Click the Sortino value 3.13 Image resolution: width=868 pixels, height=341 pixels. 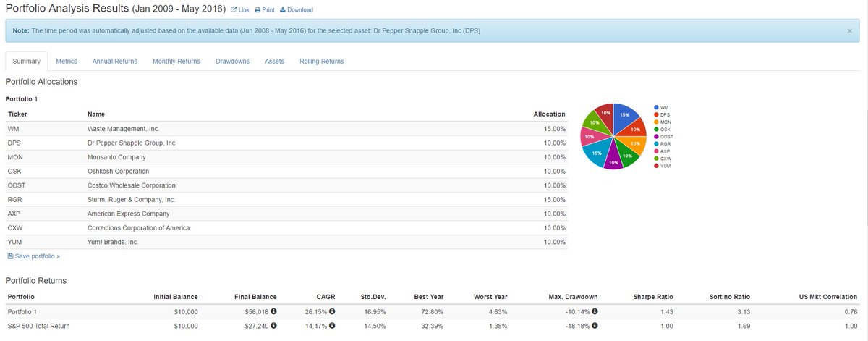pos(744,311)
